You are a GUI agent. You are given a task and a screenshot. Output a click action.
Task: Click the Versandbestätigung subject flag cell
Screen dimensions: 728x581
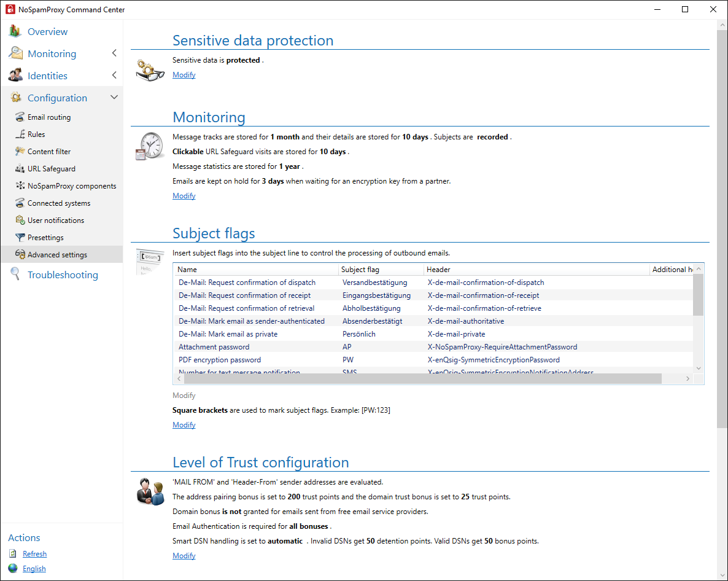374,283
